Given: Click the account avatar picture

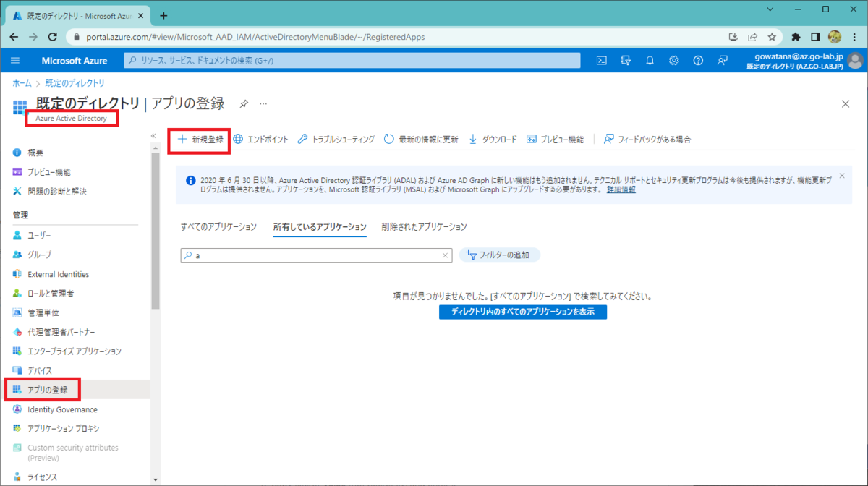Looking at the screenshot, I should (855, 61).
